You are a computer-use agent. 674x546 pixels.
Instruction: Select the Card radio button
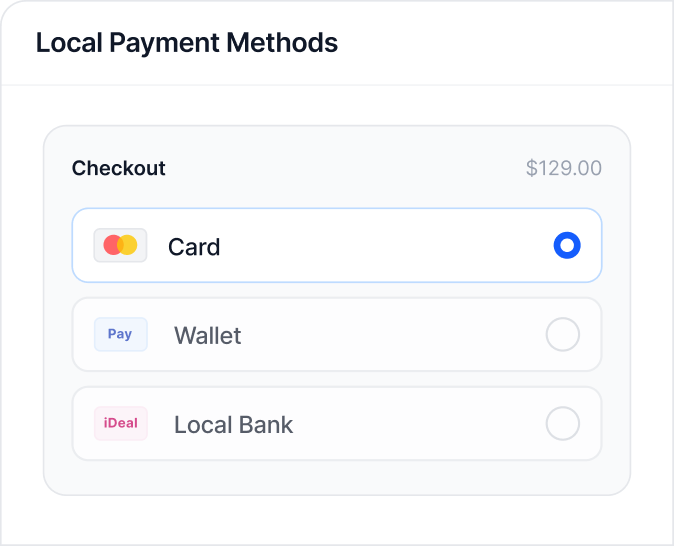pyautogui.click(x=567, y=245)
